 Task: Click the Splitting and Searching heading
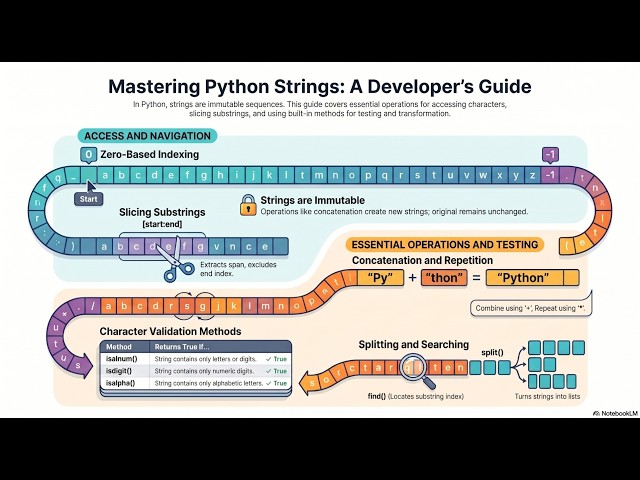coord(413,344)
